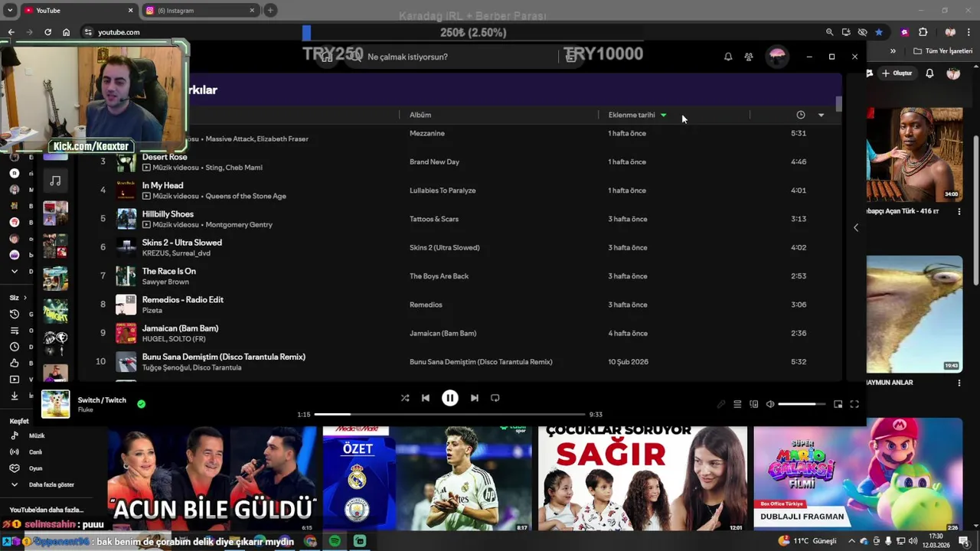Viewport: 980px width, 551px height.
Task: Open the browser extensions puzzle icon
Action: [923, 32]
